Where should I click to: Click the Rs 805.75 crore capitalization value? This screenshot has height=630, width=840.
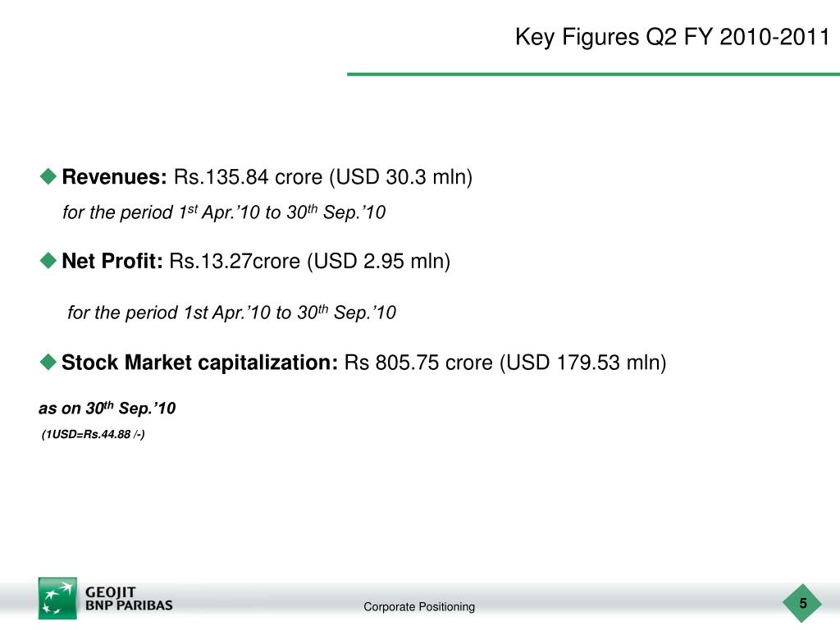click(418, 363)
